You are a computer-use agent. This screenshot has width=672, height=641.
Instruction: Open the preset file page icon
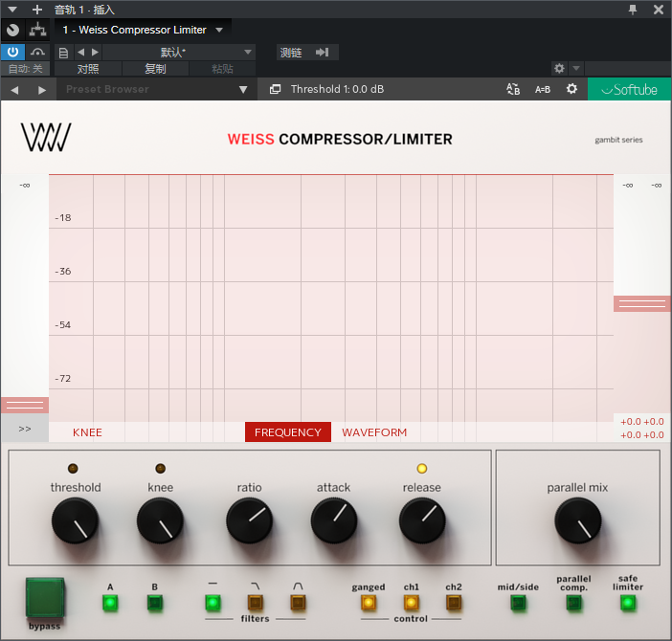63,53
